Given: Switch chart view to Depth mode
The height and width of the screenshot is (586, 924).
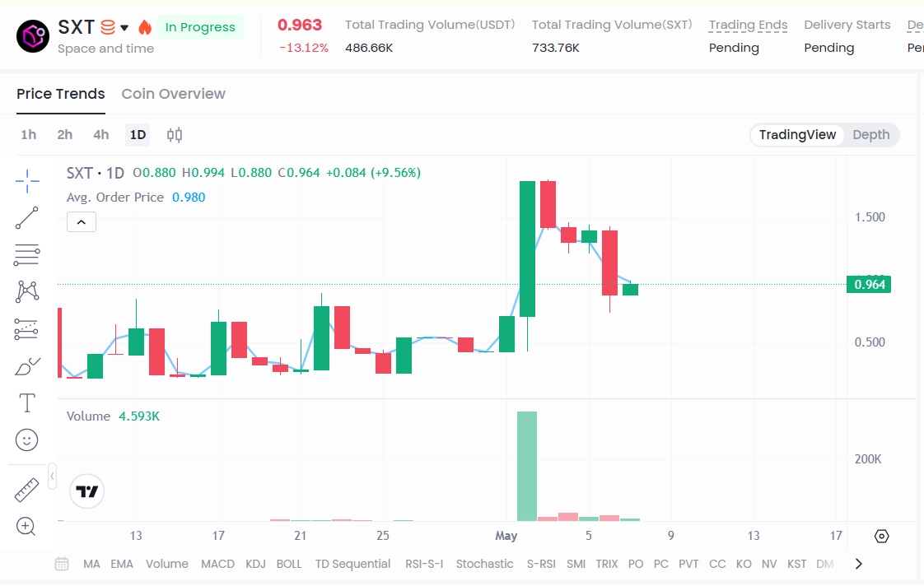Looking at the screenshot, I should point(870,134).
